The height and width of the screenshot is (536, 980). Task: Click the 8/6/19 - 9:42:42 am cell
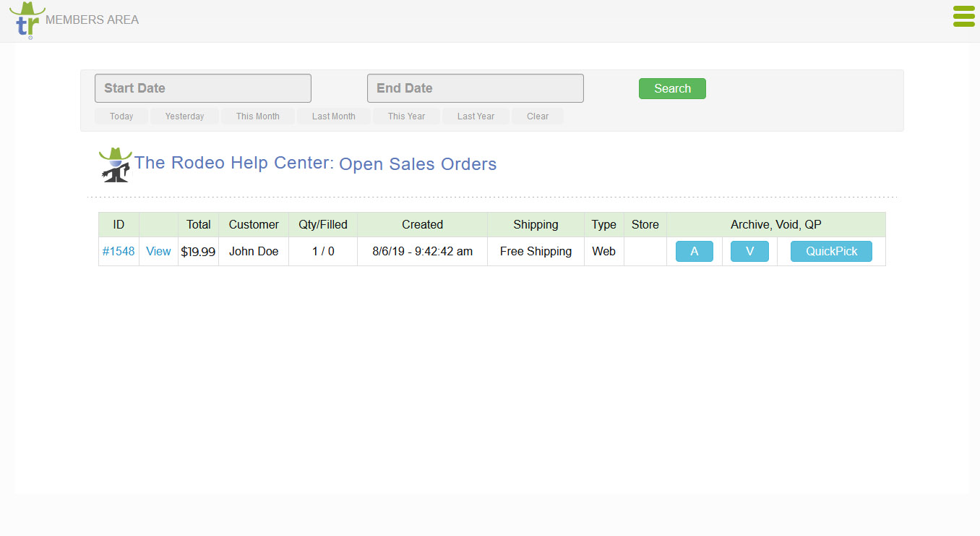click(x=423, y=252)
